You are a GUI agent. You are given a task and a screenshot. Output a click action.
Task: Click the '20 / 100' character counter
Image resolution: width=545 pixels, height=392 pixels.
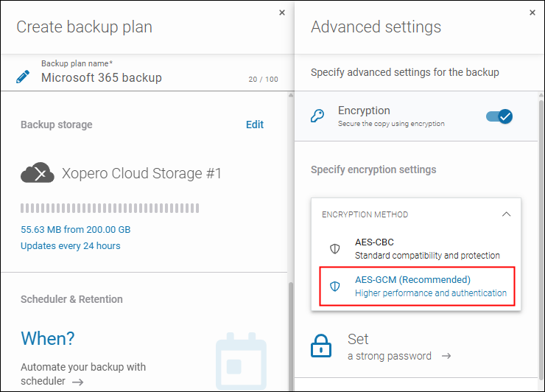pyautogui.click(x=263, y=80)
